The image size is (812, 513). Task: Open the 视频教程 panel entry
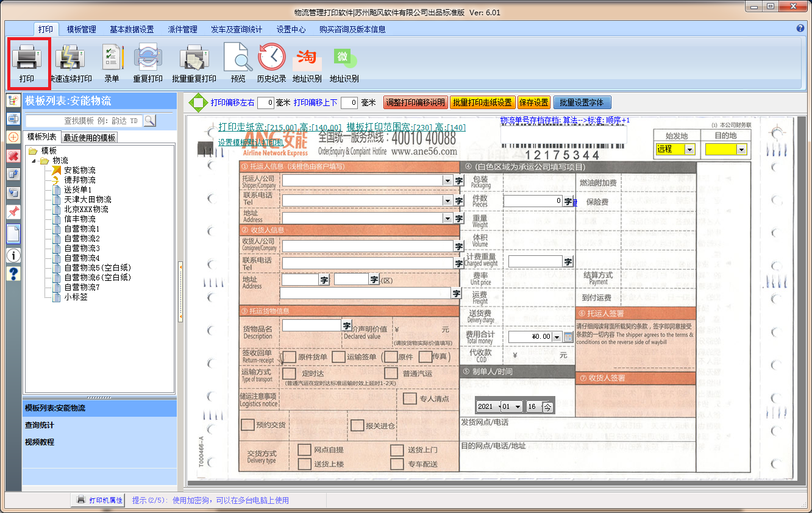[x=40, y=442]
